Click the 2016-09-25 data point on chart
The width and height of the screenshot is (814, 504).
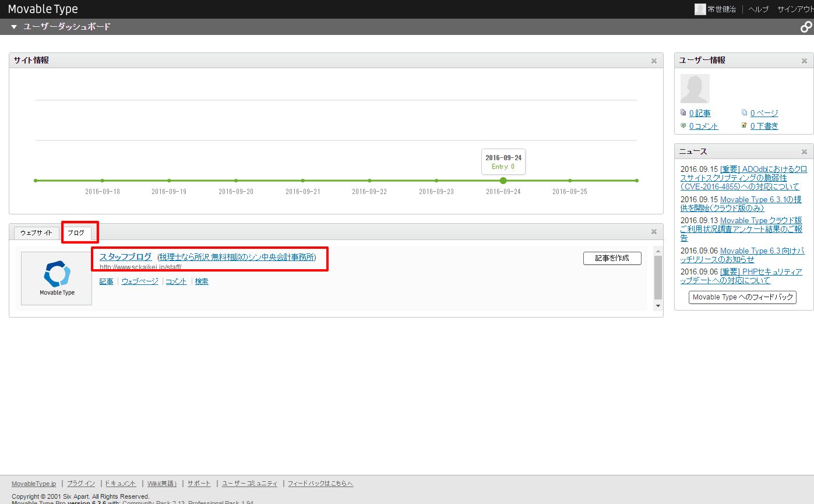pos(570,181)
